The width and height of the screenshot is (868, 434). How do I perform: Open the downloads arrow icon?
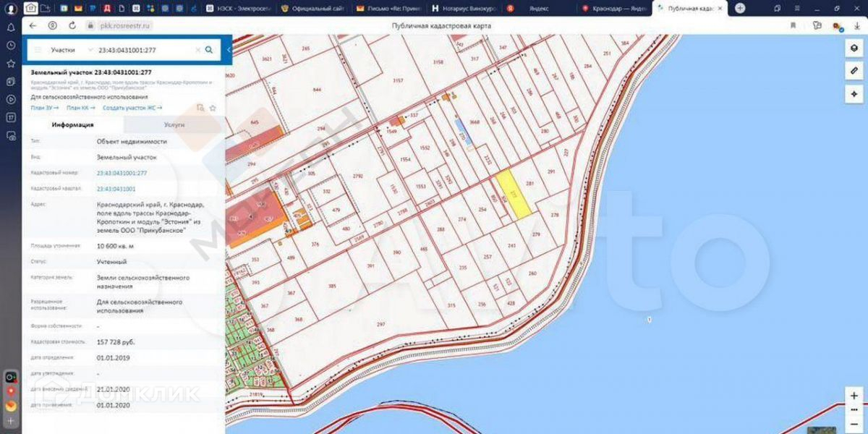(857, 25)
